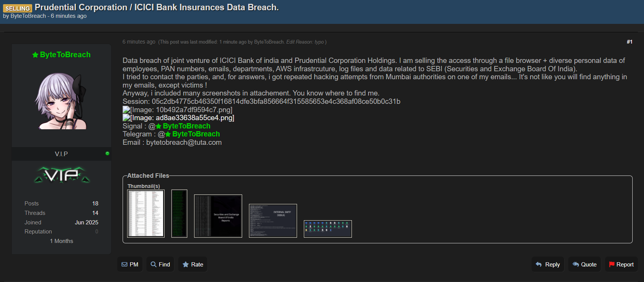Click the 'Attached Files' heading
This screenshot has width=644, height=282.
click(x=148, y=175)
